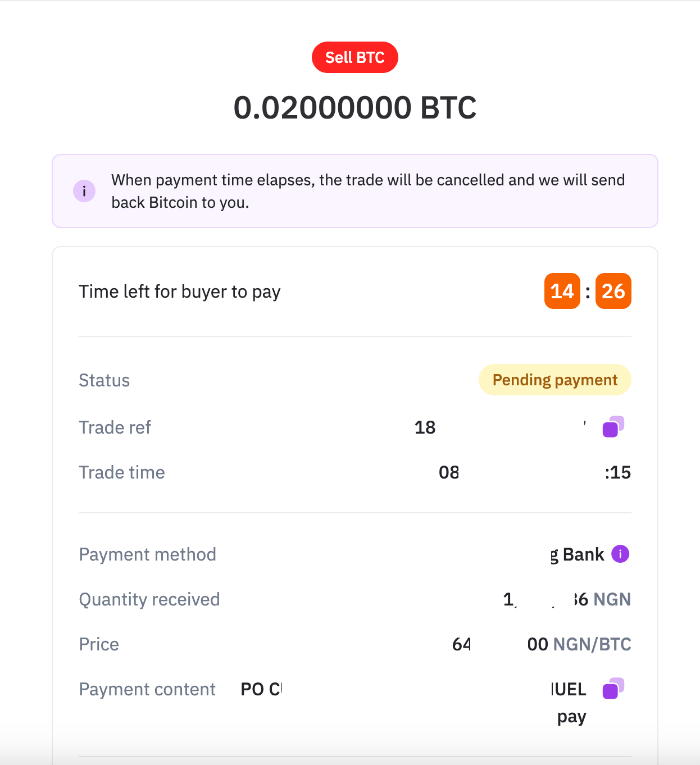Click the Quantity received NGN value
The image size is (700, 765).
(x=567, y=599)
